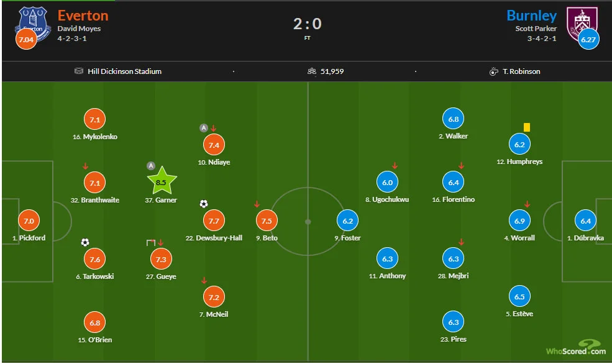Click Everton's 7.04 team rating badge
Image resolution: width=612 pixels, height=364 pixels.
point(25,40)
